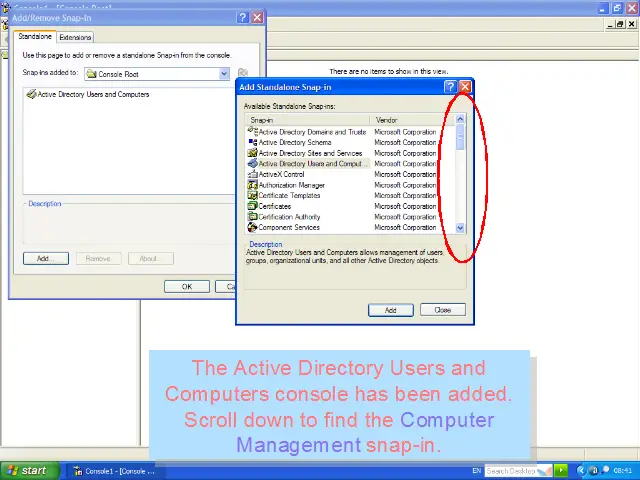The image size is (640, 480).
Task: Click the Active Directory Schema icon
Action: (253, 143)
